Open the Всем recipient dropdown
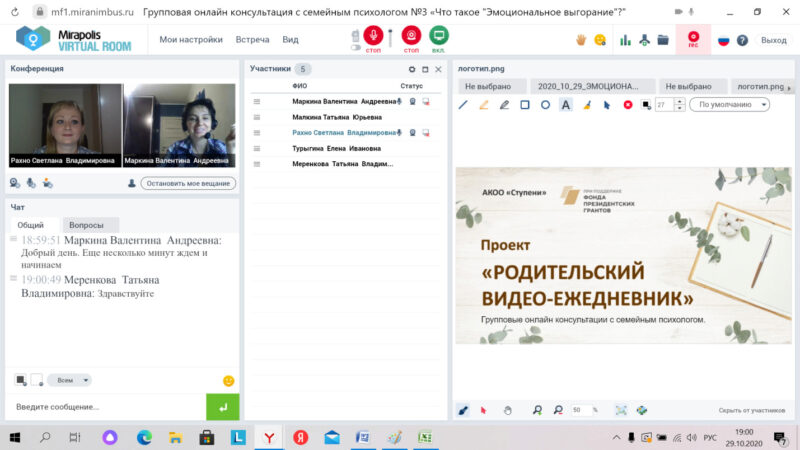This screenshot has height=450, width=800. click(70, 380)
